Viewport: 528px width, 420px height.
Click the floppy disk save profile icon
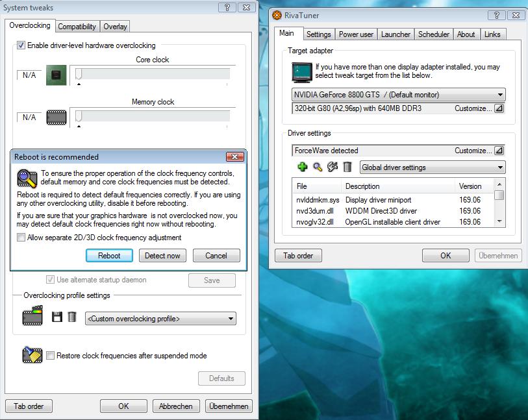coord(57,317)
